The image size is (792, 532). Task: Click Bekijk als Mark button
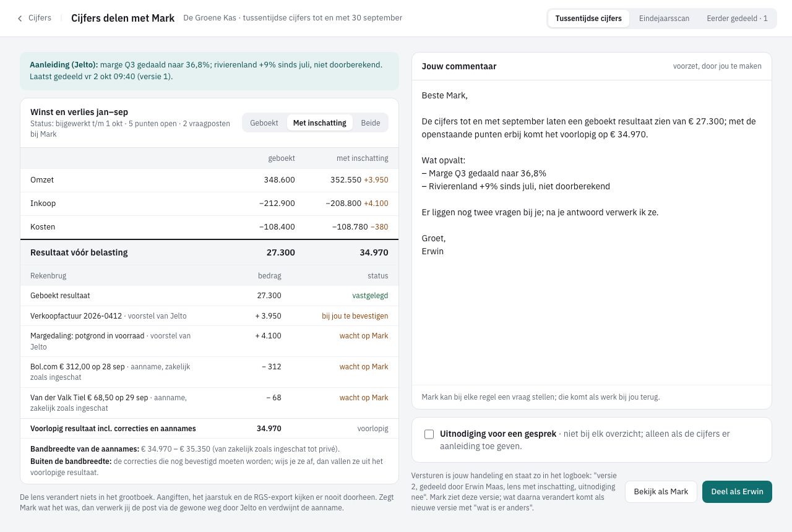[x=661, y=492]
